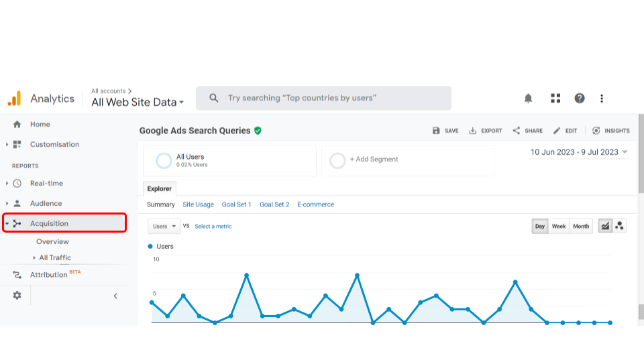Open the date range dropdown

[x=579, y=152]
